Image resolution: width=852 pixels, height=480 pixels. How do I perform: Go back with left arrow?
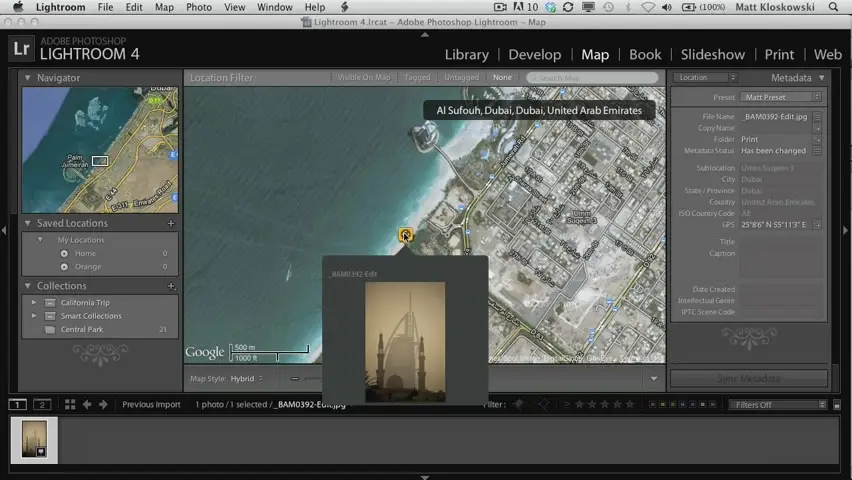pyautogui.click(x=86, y=404)
